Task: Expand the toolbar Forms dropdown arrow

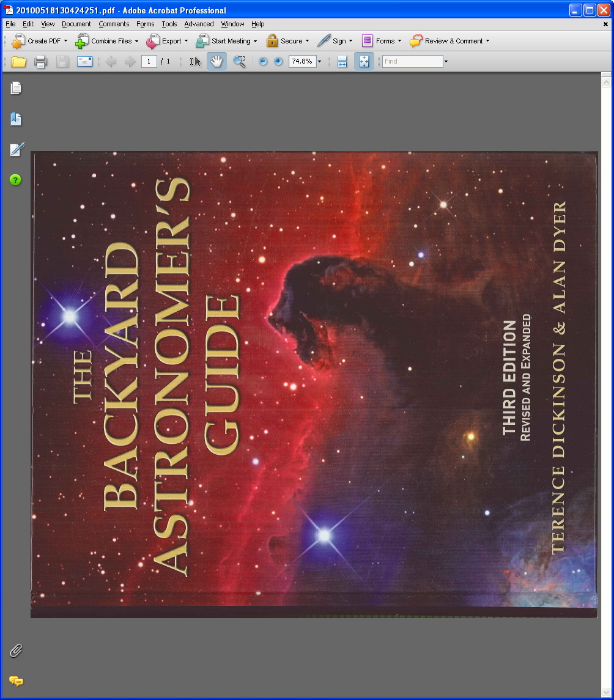Action: coord(400,41)
